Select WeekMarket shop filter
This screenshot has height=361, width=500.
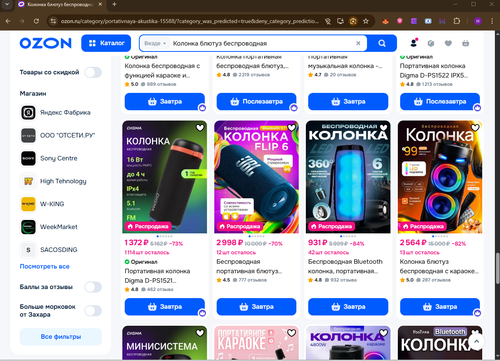pyautogui.click(x=49, y=227)
